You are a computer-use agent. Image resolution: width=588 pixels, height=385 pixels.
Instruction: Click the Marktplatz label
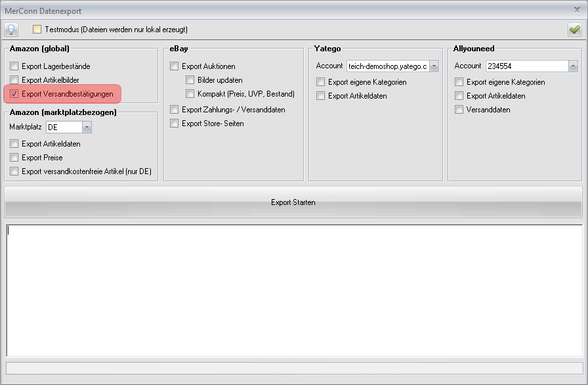click(x=26, y=127)
